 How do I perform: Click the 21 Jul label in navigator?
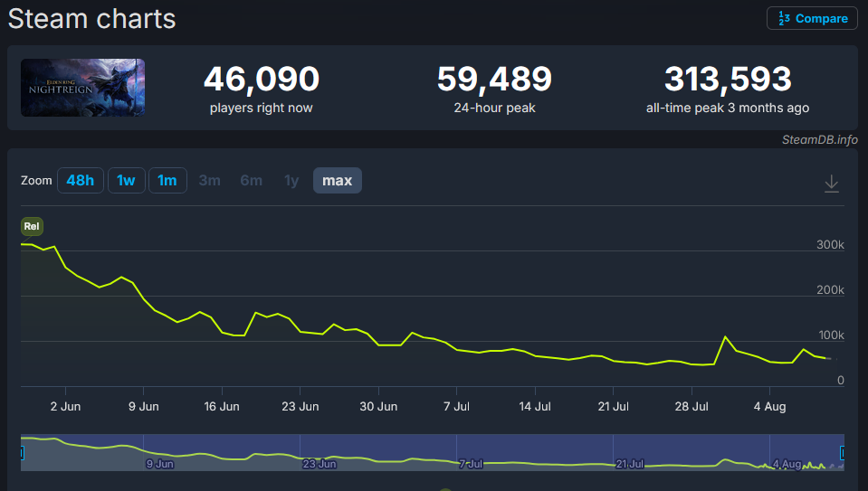click(x=629, y=464)
